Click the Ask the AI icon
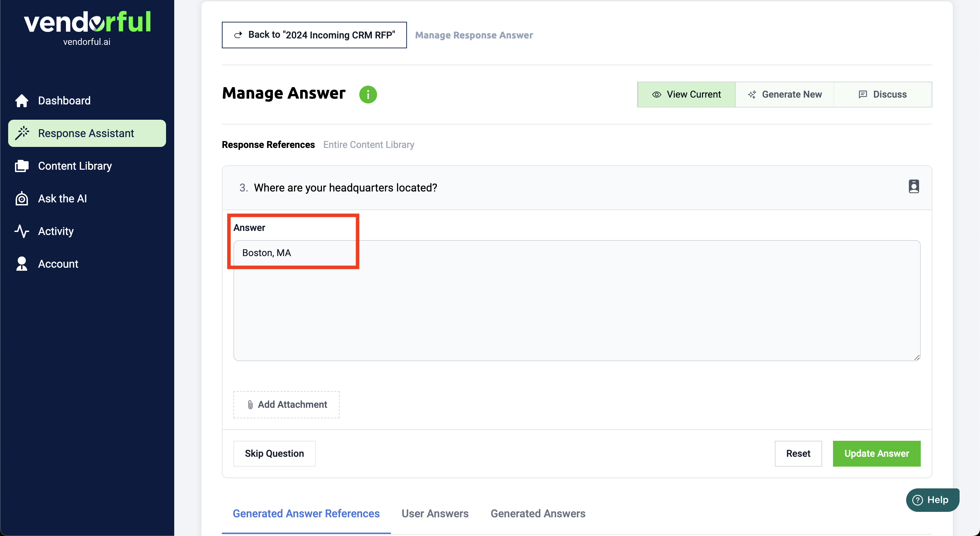Viewport: 980px width, 536px height. 22,199
